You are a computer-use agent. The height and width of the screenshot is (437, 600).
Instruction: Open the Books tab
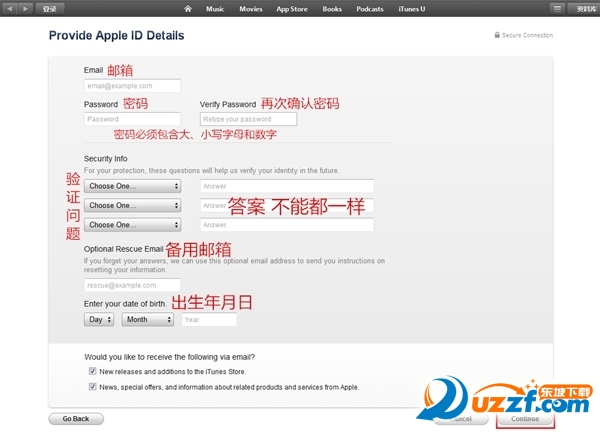point(332,9)
